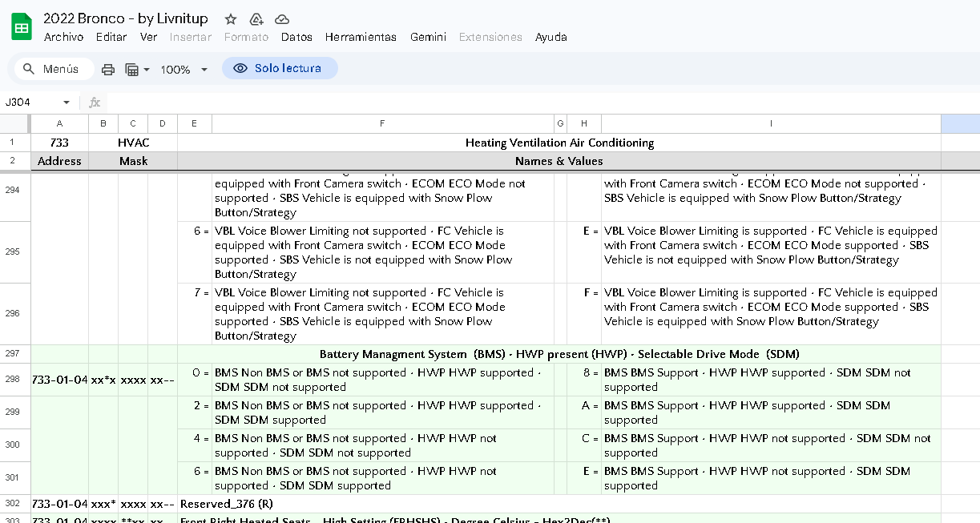The width and height of the screenshot is (980, 523).
Task: Select row 298 header
Action: [x=12, y=380]
